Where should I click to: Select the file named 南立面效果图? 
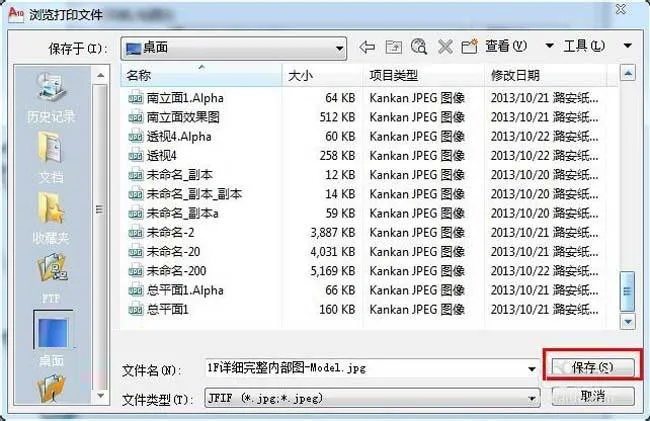[x=183, y=117]
